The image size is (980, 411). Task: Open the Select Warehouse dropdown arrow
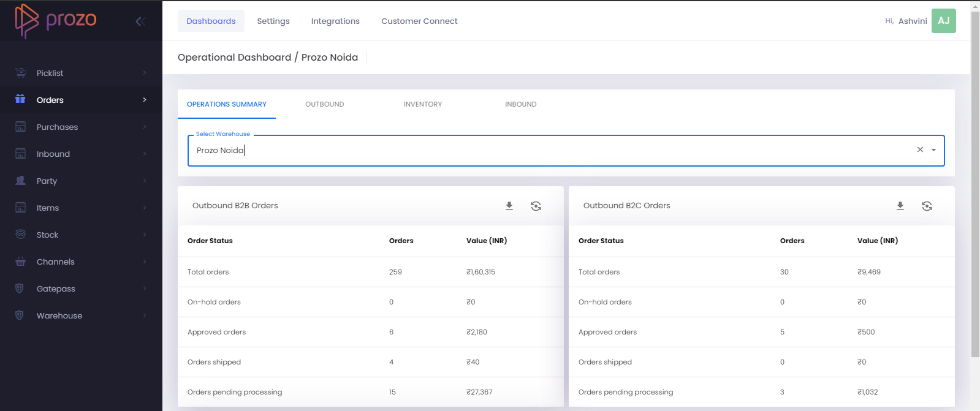pyautogui.click(x=933, y=150)
